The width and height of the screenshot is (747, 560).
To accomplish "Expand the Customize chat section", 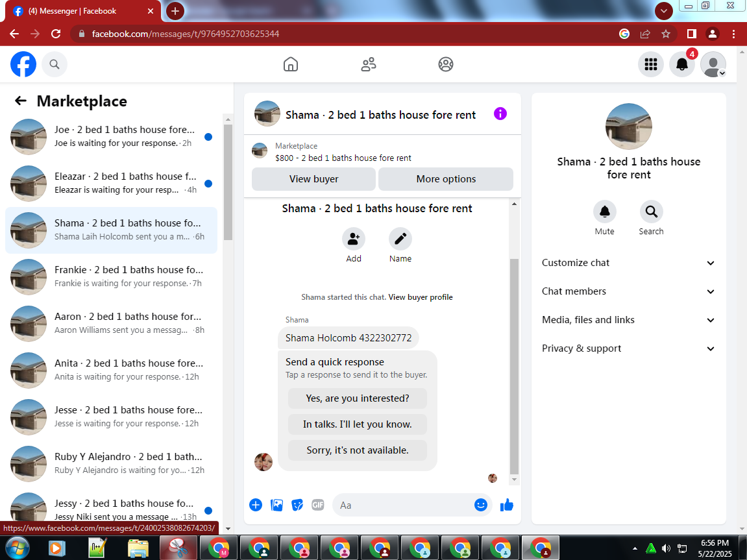I will pos(628,263).
